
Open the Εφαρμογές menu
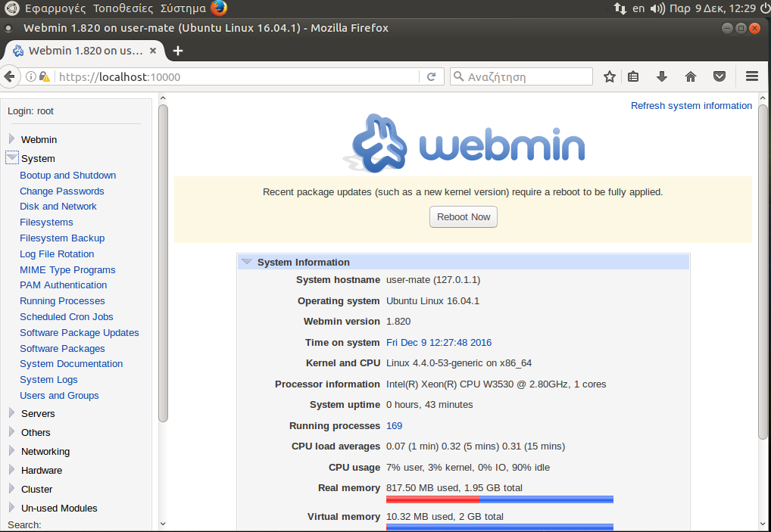(55, 9)
